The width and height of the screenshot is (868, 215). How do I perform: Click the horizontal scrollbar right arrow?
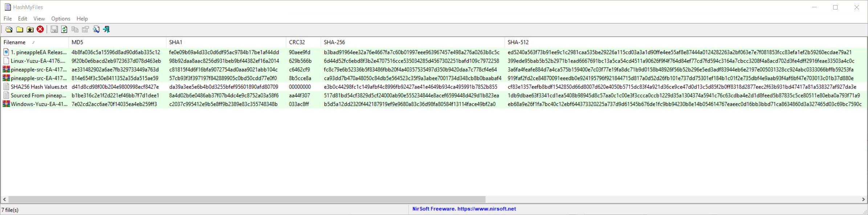tap(863, 199)
